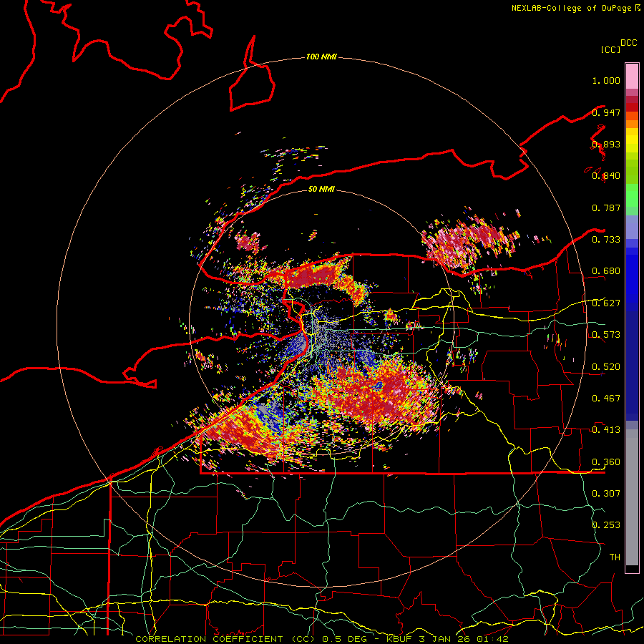
Task: Click the 0.787 color scale value
Action: 606,208
